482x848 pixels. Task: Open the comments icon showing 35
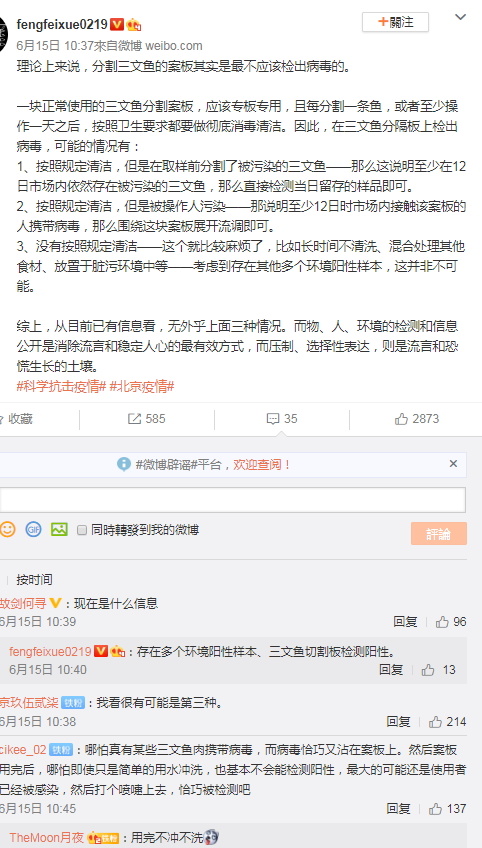point(282,419)
